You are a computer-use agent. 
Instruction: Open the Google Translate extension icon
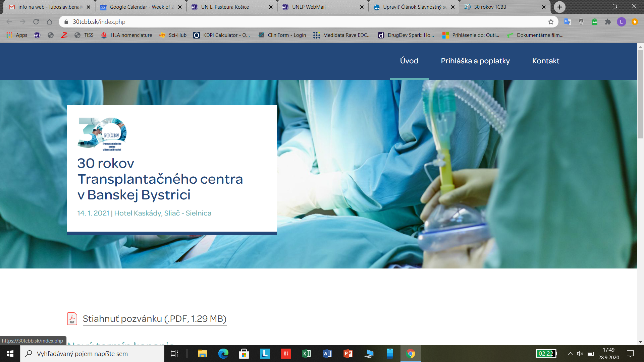[568, 22]
